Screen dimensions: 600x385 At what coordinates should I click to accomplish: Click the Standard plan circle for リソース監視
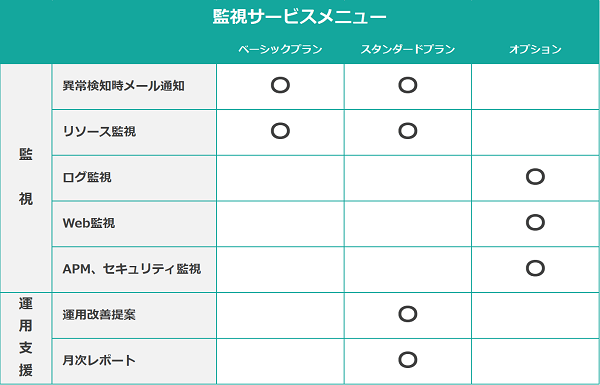(x=408, y=131)
